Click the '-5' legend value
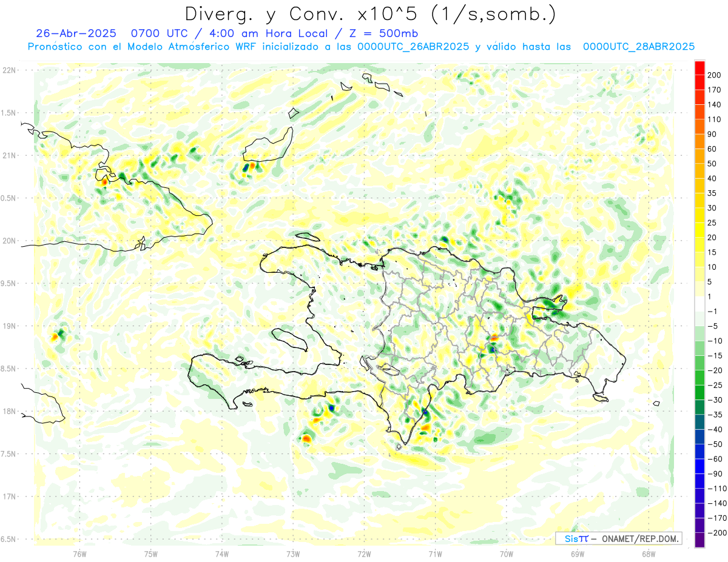Image resolution: width=728 pixels, height=562 pixels. (714, 326)
